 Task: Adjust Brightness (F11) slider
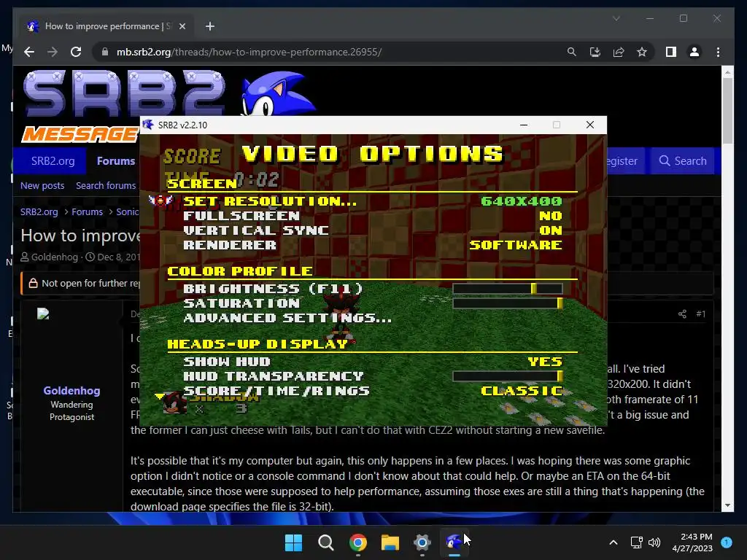point(508,289)
